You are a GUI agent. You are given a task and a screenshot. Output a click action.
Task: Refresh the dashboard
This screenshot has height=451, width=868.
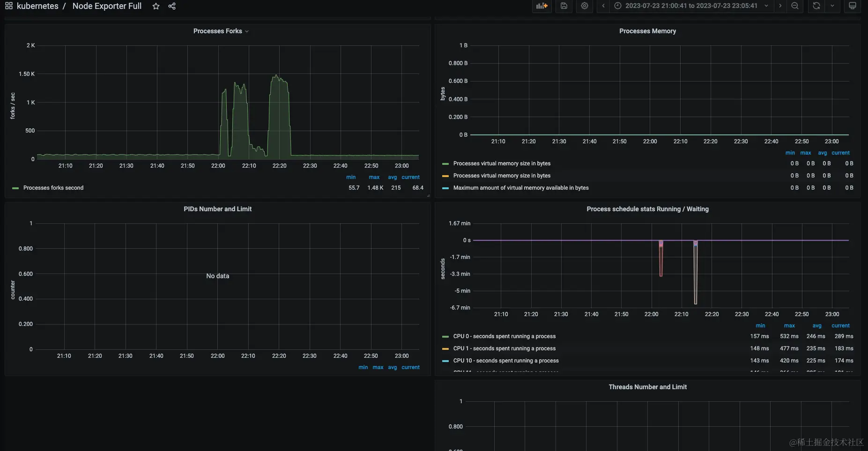(x=816, y=6)
